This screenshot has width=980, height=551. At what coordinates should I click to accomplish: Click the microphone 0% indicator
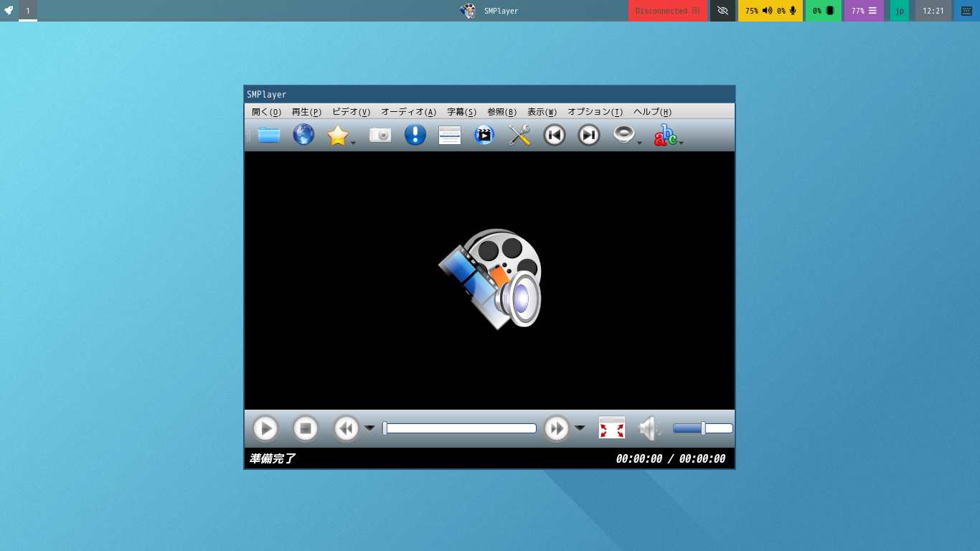coord(786,11)
